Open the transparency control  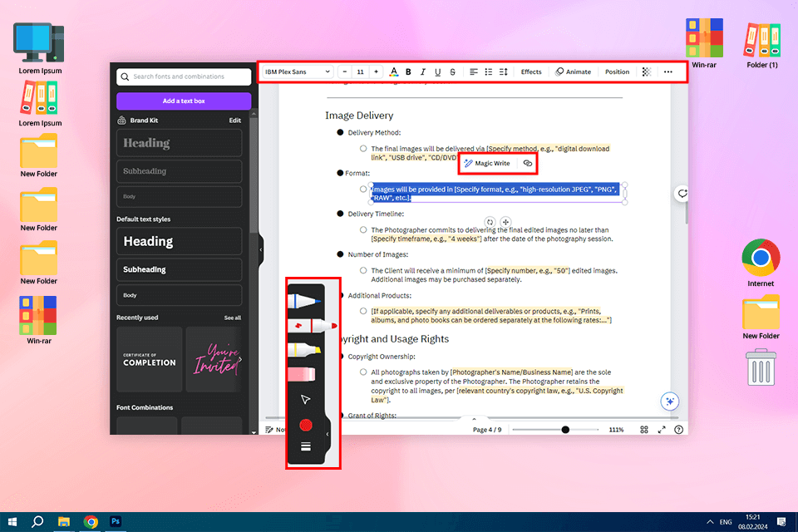(647, 71)
